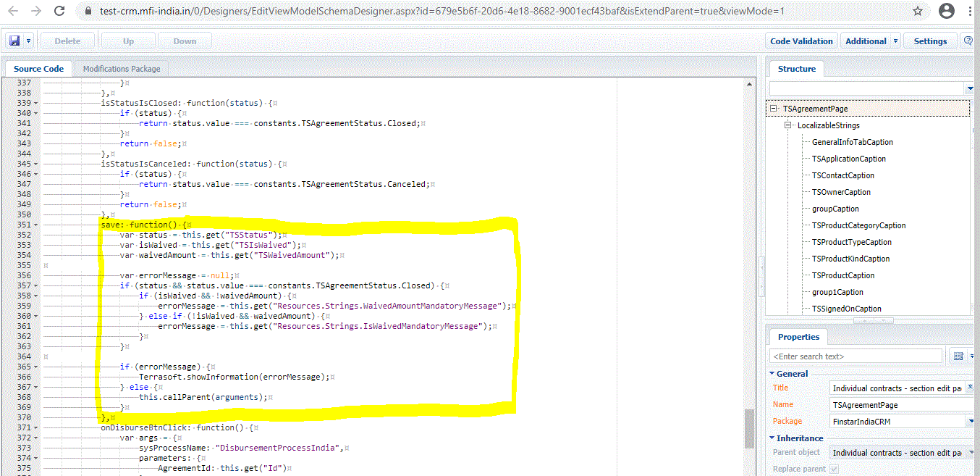Open the browser profile avatar icon
This screenshot has width=980, height=476.
click(x=946, y=12)
